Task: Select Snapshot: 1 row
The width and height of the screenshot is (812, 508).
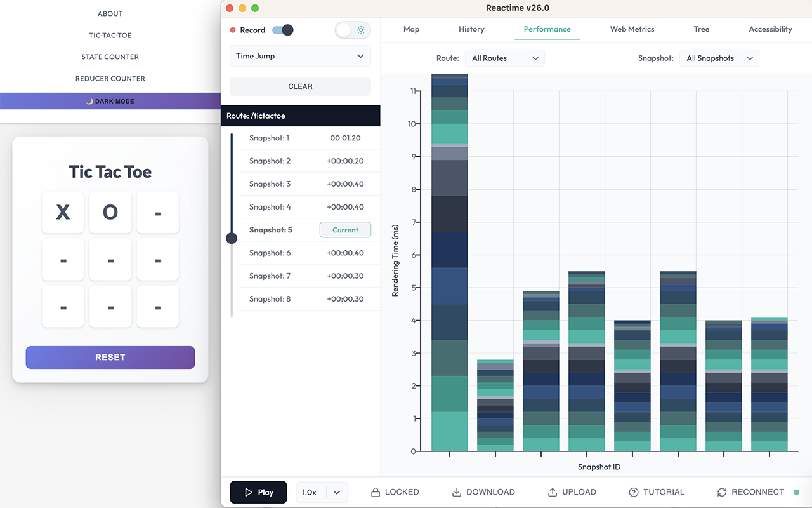Action: pyautogui.click(x=310, y=138)
